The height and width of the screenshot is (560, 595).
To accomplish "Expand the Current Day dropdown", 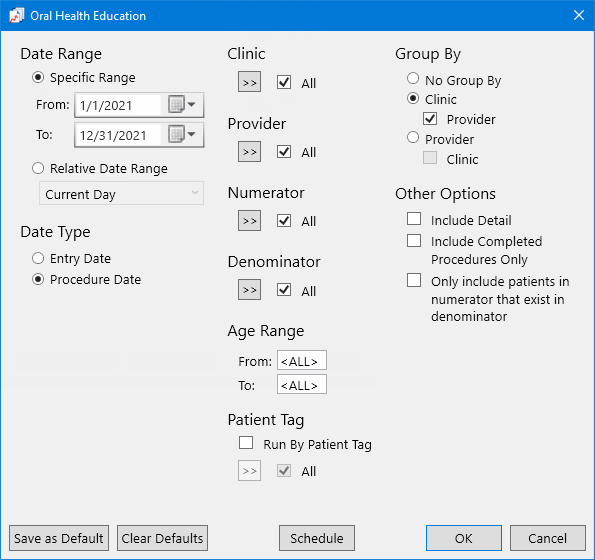I will [121, 193].
